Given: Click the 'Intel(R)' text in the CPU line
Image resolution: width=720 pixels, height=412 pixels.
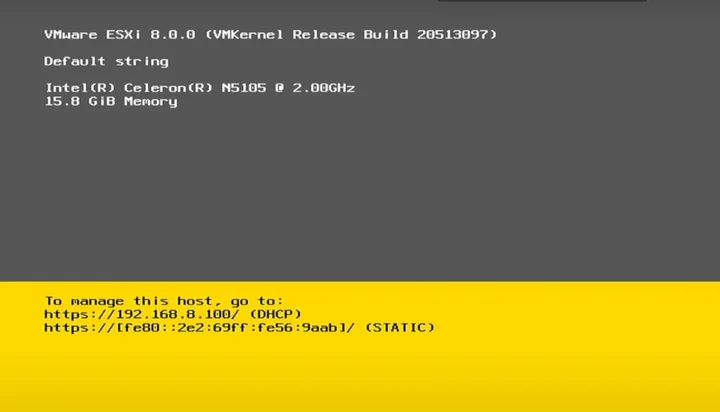Looking at the screenshot, I should [79, 88].
